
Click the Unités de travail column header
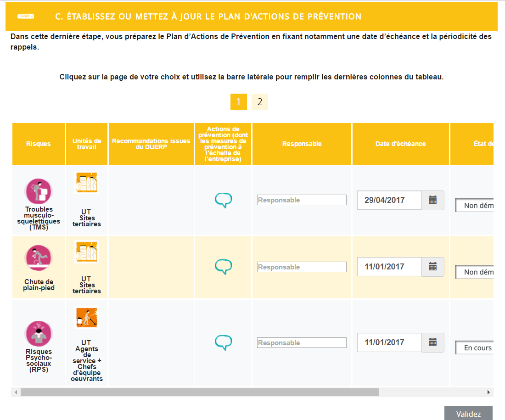tap(87, 144)
